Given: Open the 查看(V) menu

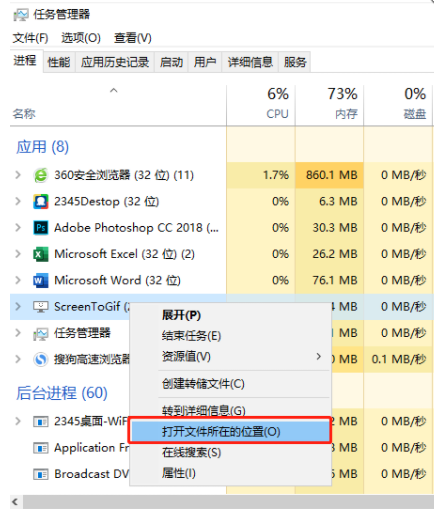Looking at the screenshot, I should (133, 38).
